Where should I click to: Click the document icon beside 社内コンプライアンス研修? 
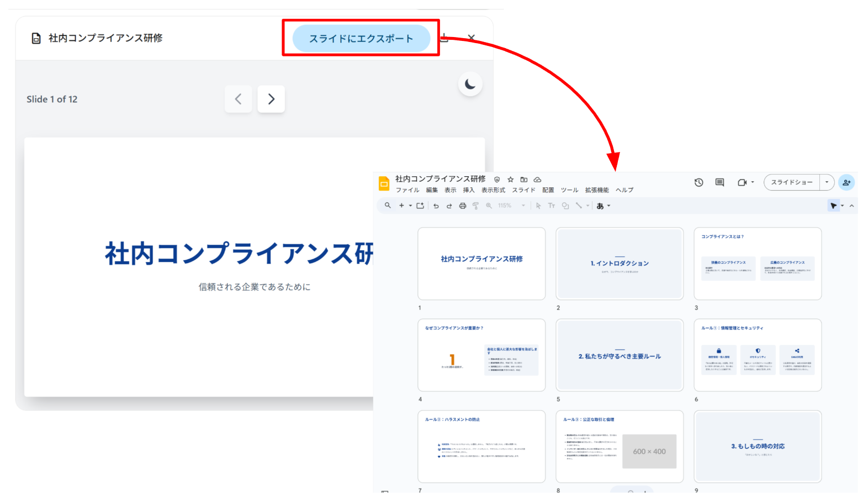(x=36, y=38)
